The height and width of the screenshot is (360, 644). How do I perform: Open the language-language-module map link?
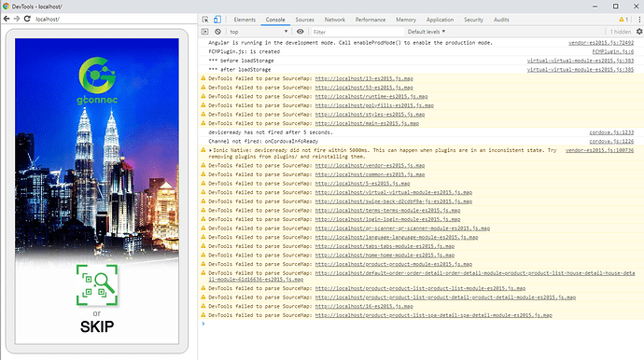coord(397,237)
